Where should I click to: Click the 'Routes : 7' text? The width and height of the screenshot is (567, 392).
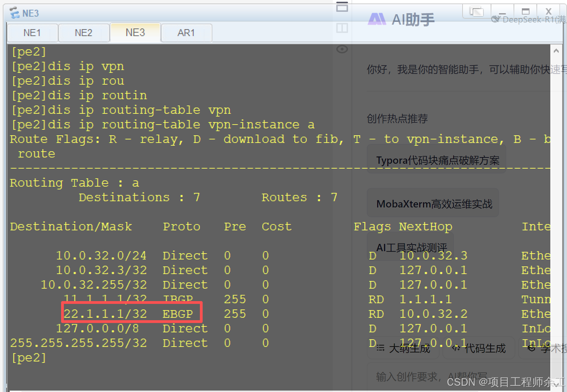299,197
